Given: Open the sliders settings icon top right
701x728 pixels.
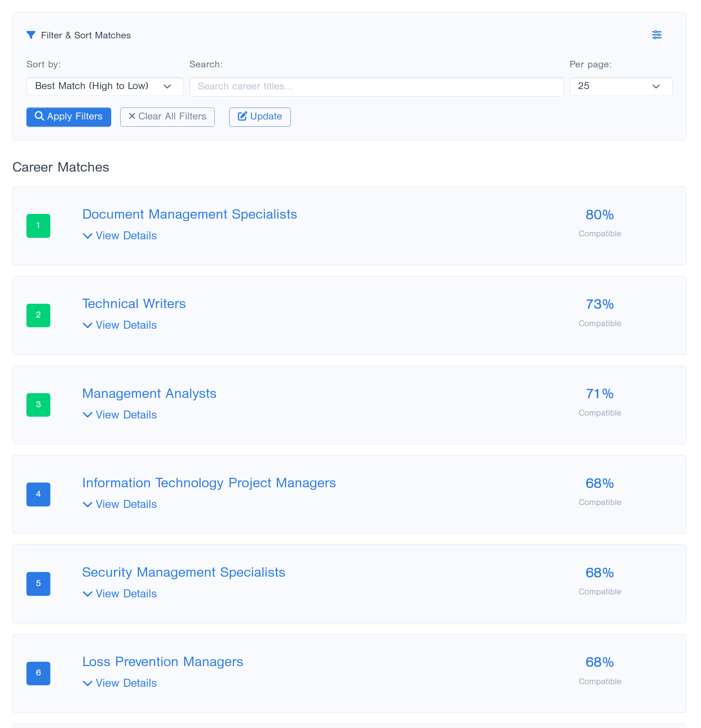Looking at the screenshot, I should [x=656, y=35].
